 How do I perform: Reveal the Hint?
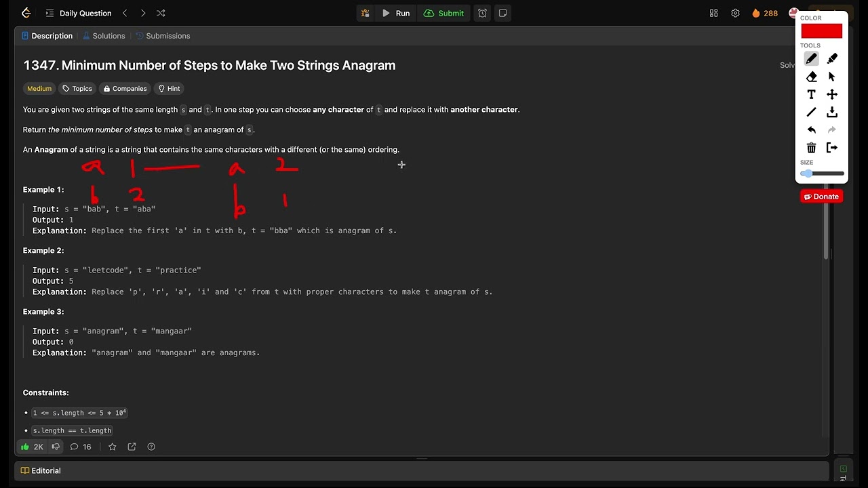point(169,89)
